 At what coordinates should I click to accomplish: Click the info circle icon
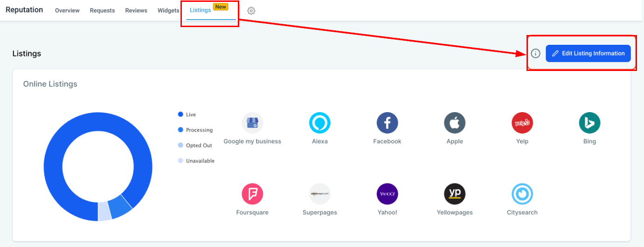point(536,54)
